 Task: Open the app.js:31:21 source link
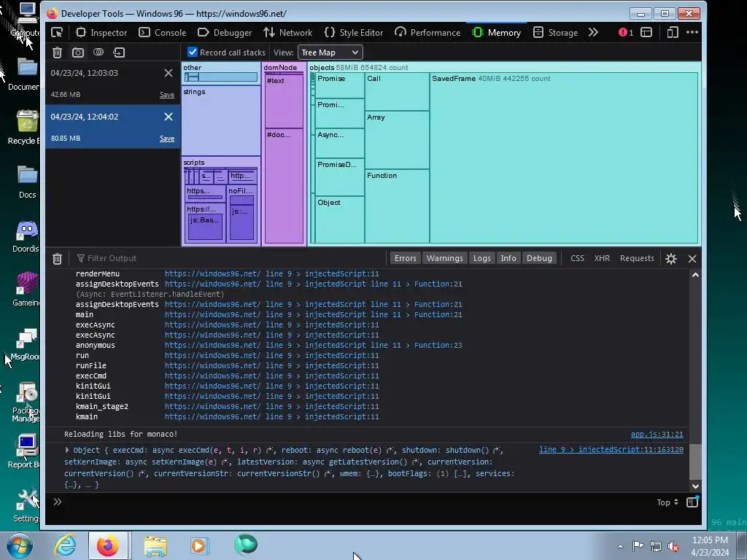click(657, 435)
